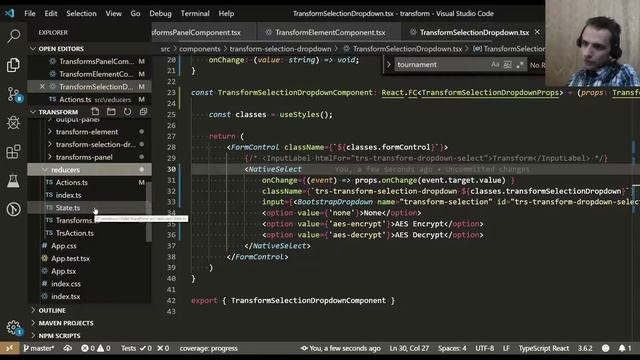Click the feedback smiley icon
This screenshot has width=640, height=360.
(x=606, y=348)
